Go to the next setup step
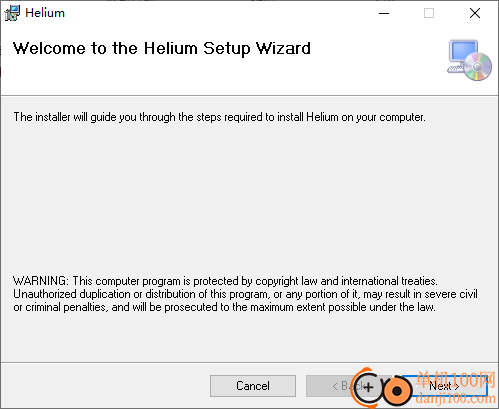 444,386
